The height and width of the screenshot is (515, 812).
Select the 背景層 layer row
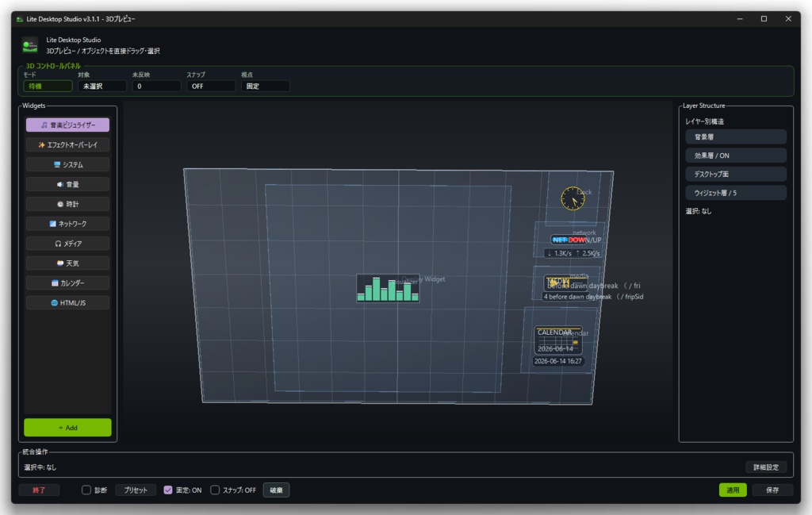point(736,136)
